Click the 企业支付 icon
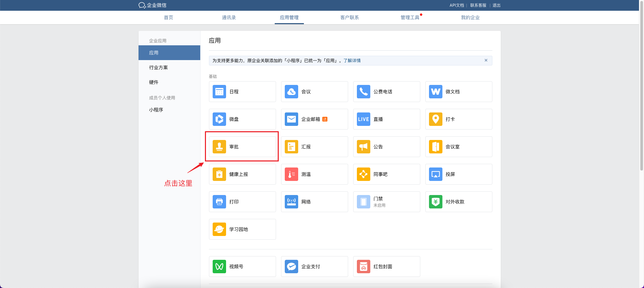644x288 pixels. pos(291,267)
